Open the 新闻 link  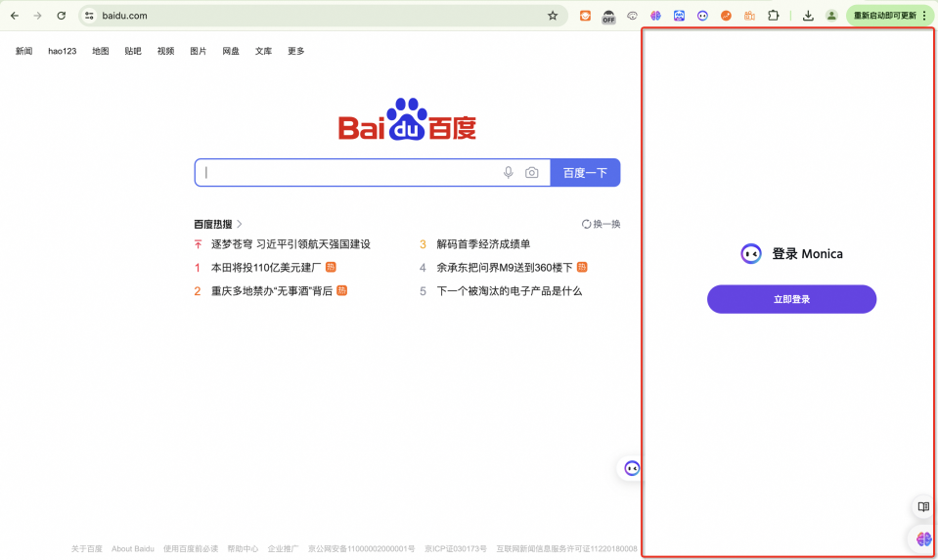coord(23,51)
